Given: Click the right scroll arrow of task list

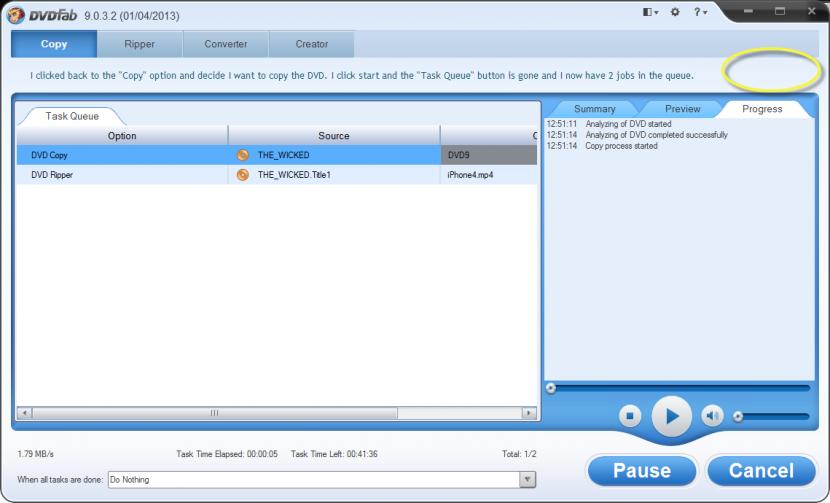Looking at the screenshot, I should 529,412.
